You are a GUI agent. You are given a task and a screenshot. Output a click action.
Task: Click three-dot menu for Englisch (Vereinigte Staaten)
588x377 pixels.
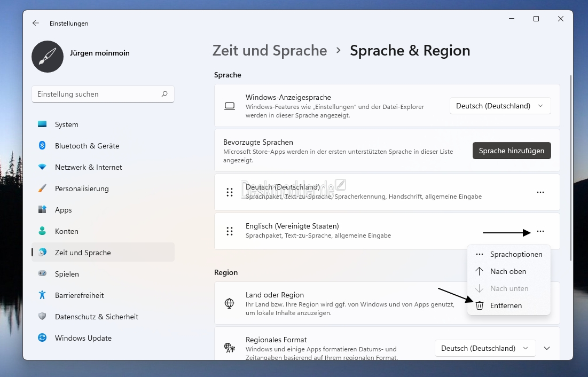(540, 231)
